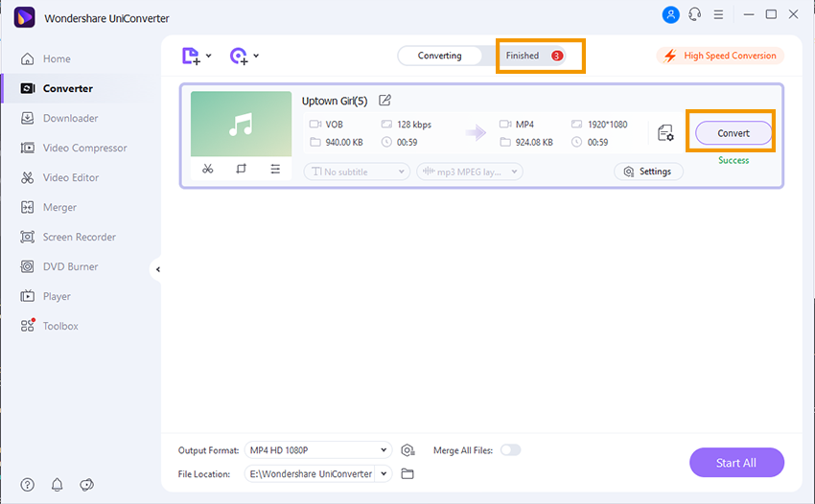Image resolution: width=815 pixels, height=504 pixels.
Task: Open the output folder icon
Action: [407, 474]
